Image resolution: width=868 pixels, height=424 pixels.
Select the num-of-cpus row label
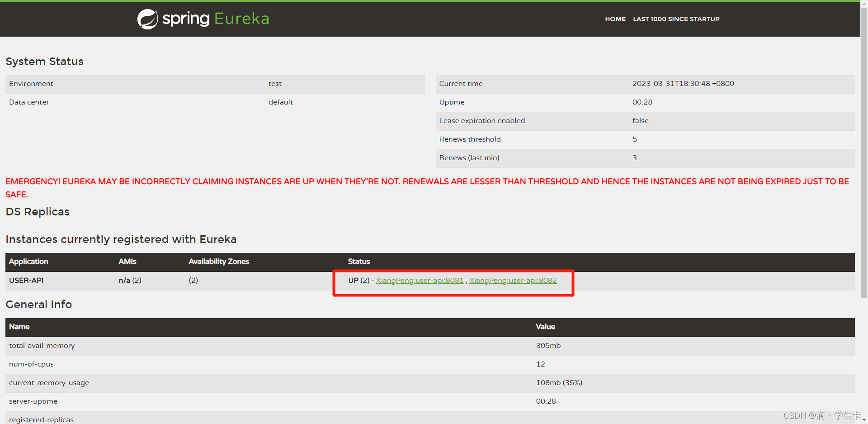[x=31, y=364]
